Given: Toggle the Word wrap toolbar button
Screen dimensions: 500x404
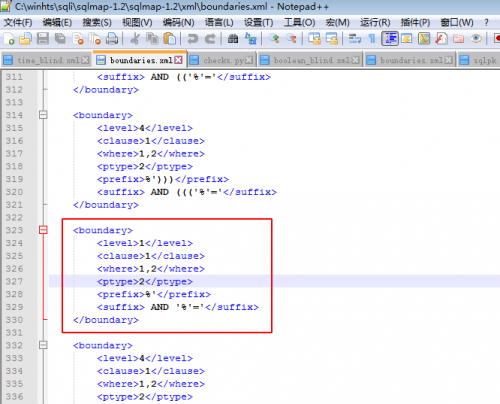Looking at the screenshot, I should tap(355, 39).
